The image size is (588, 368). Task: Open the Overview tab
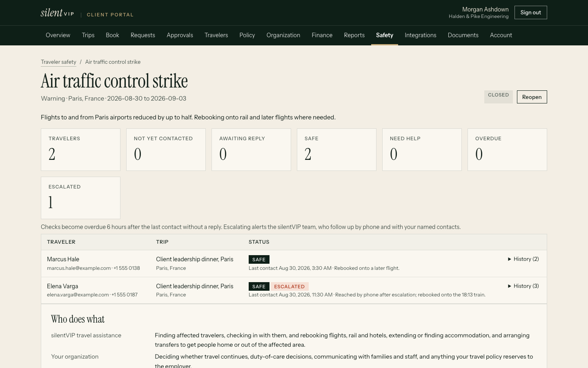coord(58,35)
